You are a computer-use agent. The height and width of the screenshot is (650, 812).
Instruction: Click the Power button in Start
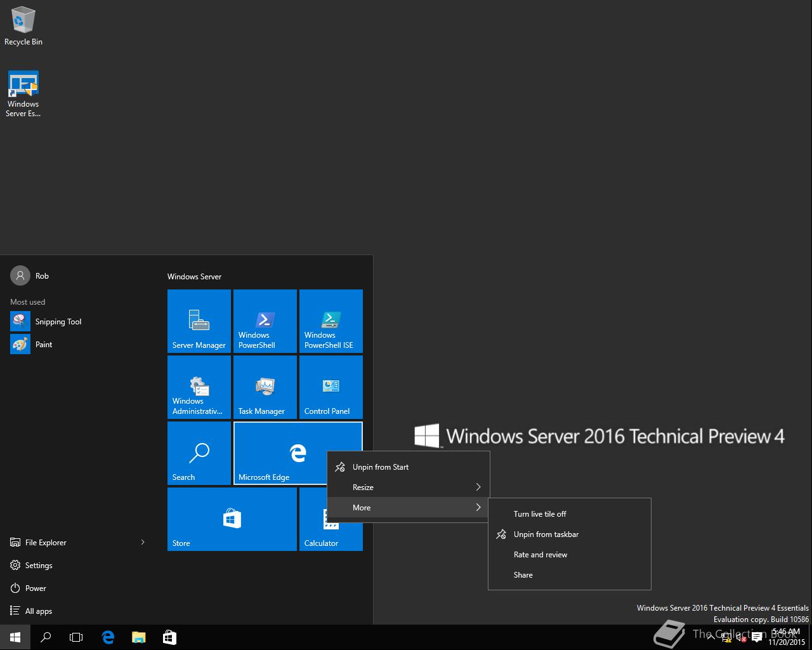click(x=36, y=588)
